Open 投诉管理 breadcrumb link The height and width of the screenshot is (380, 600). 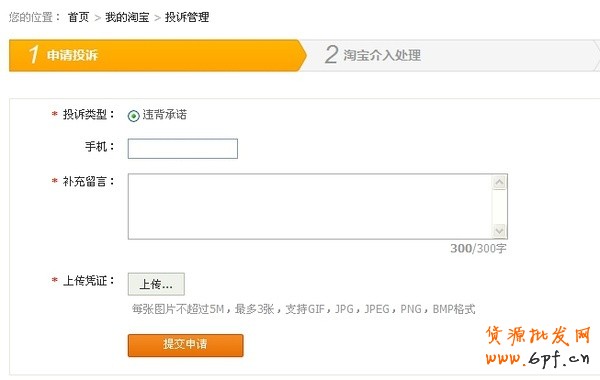(x=187, y=17)
